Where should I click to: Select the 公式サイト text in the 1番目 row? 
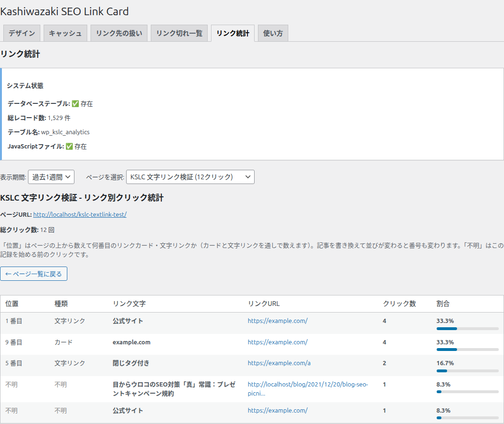[x=128, y=321]
